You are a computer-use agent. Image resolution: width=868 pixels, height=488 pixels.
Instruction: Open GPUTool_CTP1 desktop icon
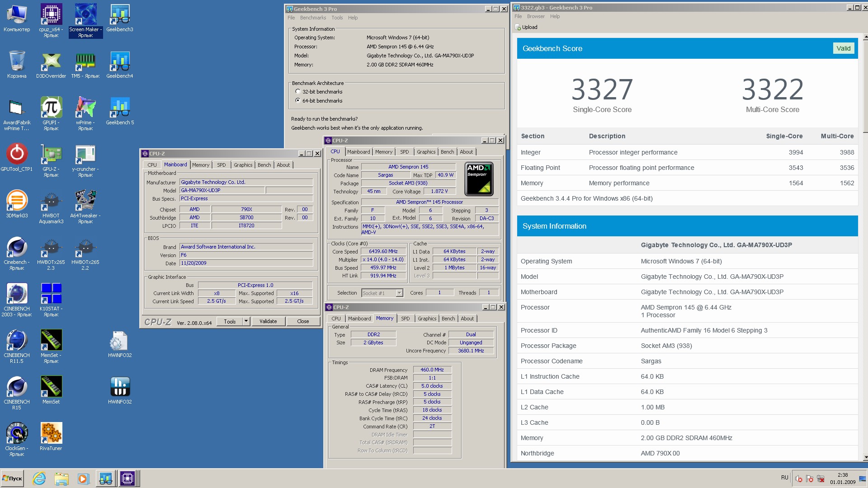pyautogui.click(x=17, y=158)
